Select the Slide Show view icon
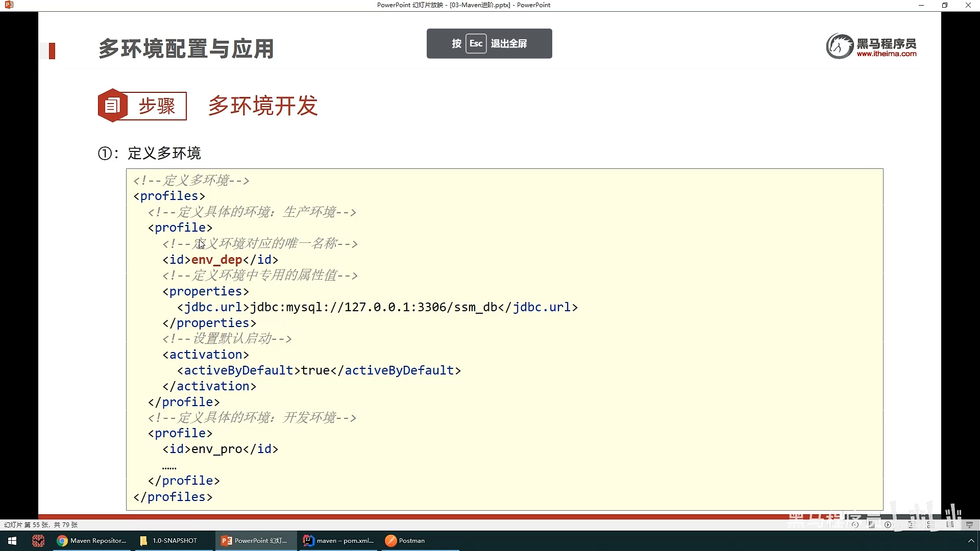This screenshot has width=980, height=551. 969,524
